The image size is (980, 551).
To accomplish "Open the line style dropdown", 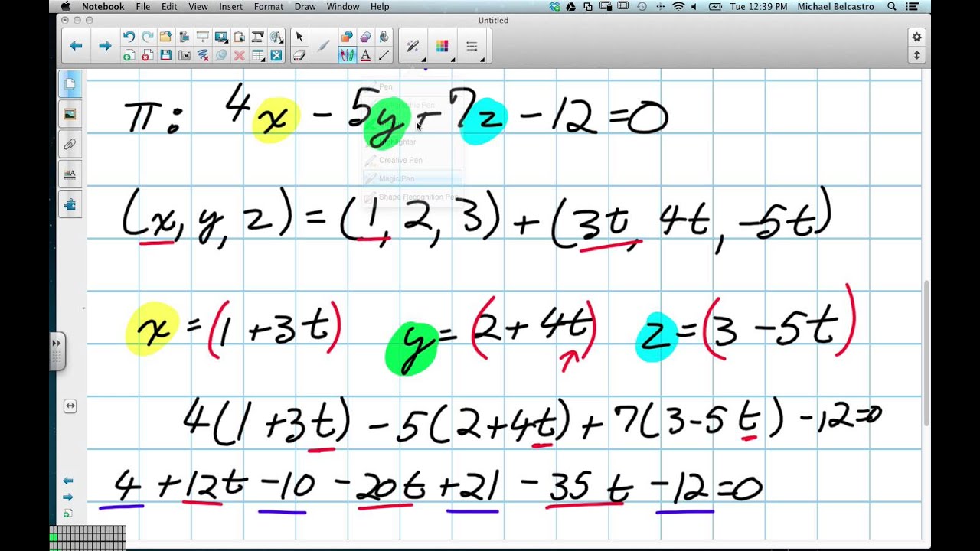I will [x=472, y=46].
